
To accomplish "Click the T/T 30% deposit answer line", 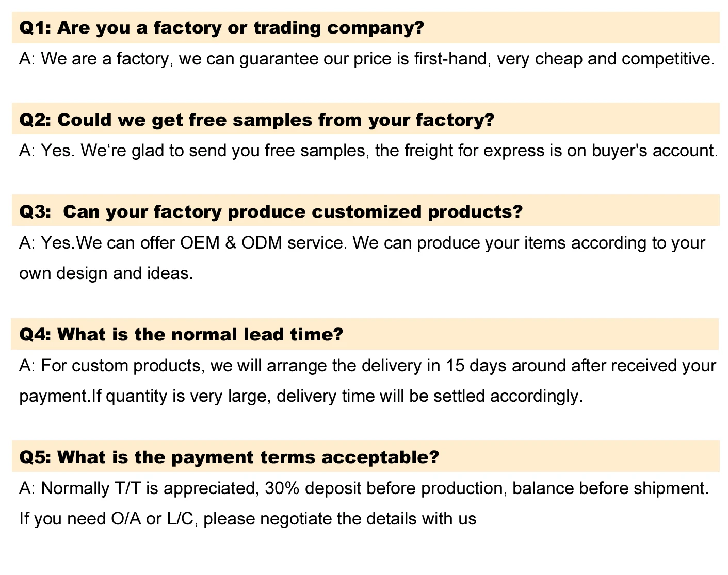I will tap(364, 488).
